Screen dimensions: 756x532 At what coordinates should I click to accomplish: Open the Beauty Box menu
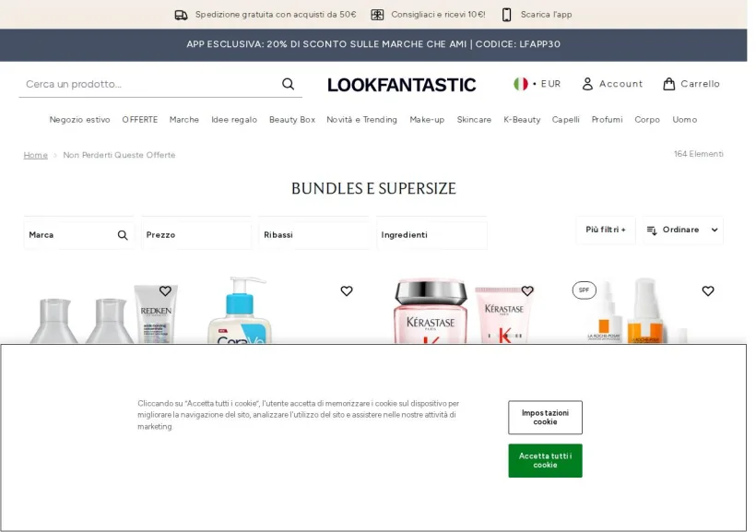coord(292,120)
